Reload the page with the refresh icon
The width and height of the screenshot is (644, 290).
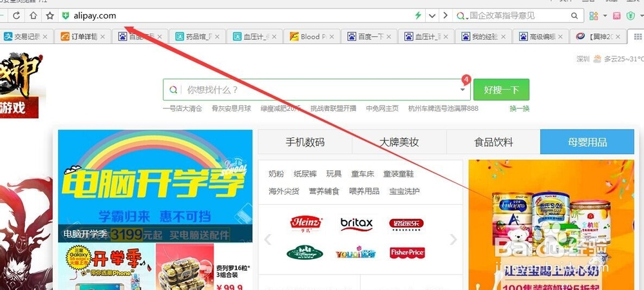[17, 16]
